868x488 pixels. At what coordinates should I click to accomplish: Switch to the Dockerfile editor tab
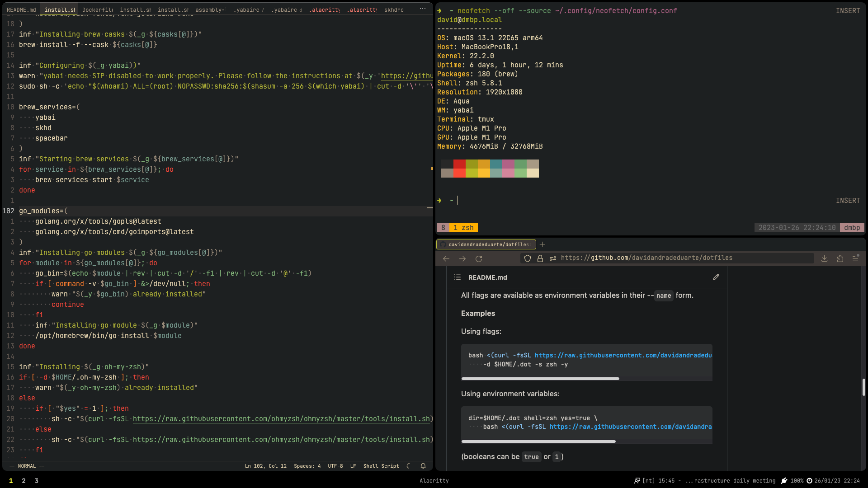98,9
